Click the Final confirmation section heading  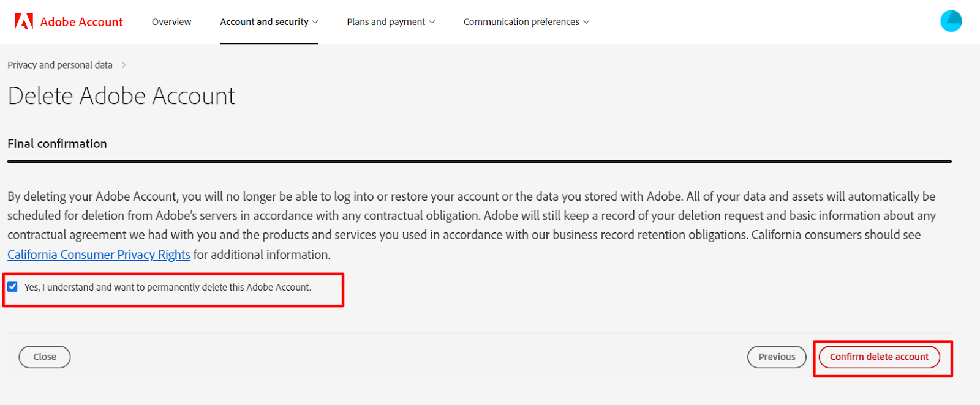click(x=57, y=144)
